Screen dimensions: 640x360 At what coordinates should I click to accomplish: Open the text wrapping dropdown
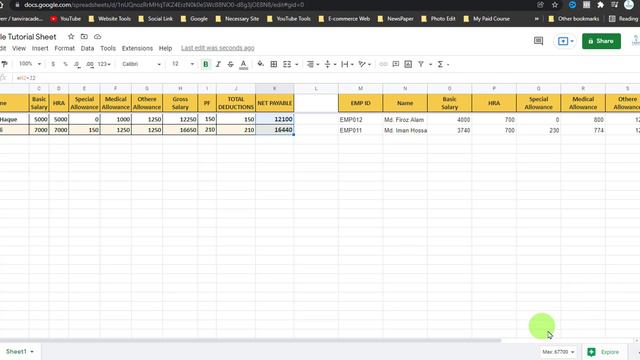point(347,64)
